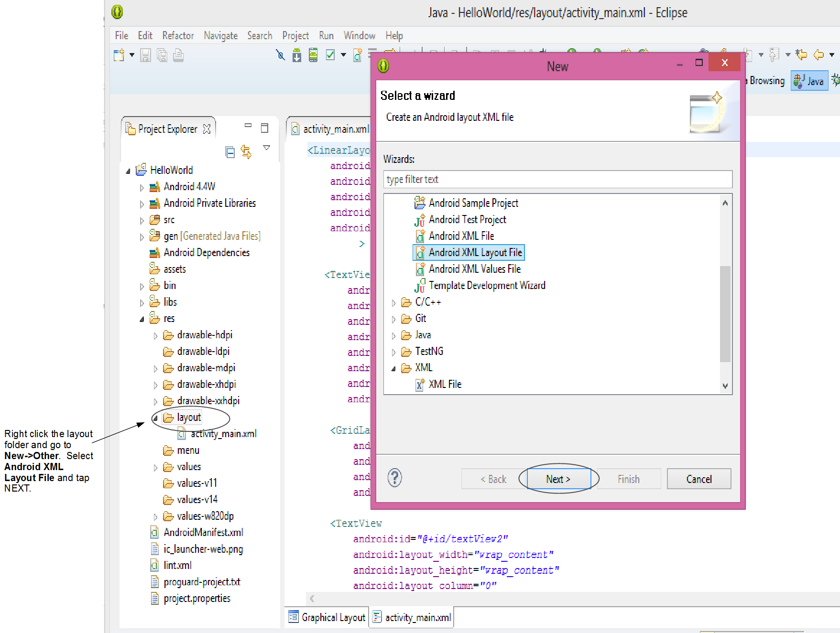Open the Refactor menu
Screen dimensions: 840x633
click(178, 35)
